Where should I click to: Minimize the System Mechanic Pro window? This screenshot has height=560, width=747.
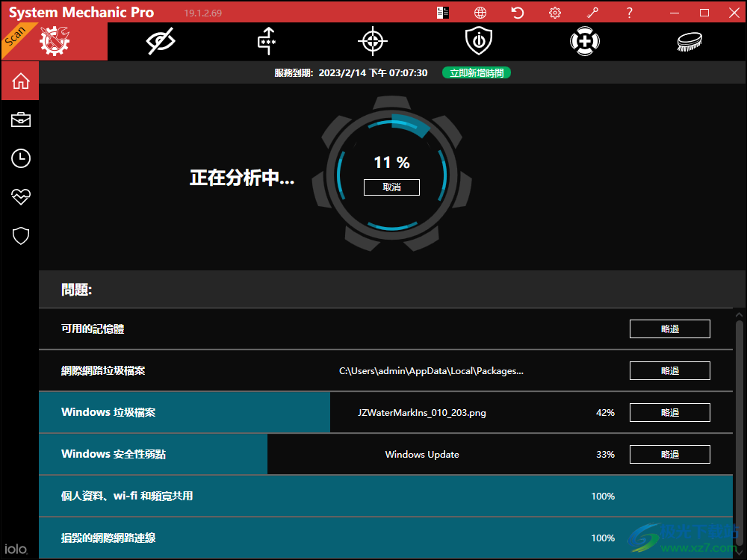click(674, 13)
